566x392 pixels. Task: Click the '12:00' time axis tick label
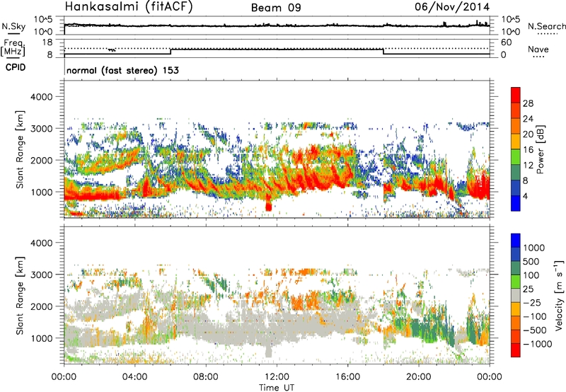[x=277, y=377]
